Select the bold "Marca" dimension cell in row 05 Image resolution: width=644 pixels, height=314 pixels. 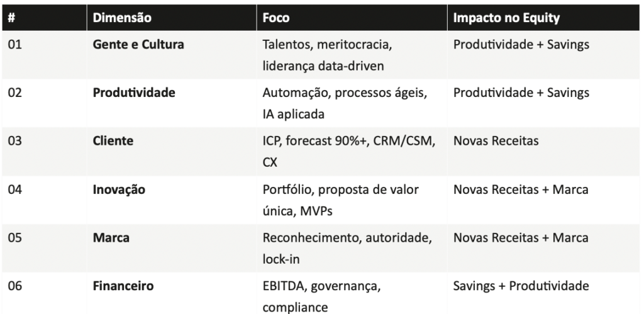[110, 238]
